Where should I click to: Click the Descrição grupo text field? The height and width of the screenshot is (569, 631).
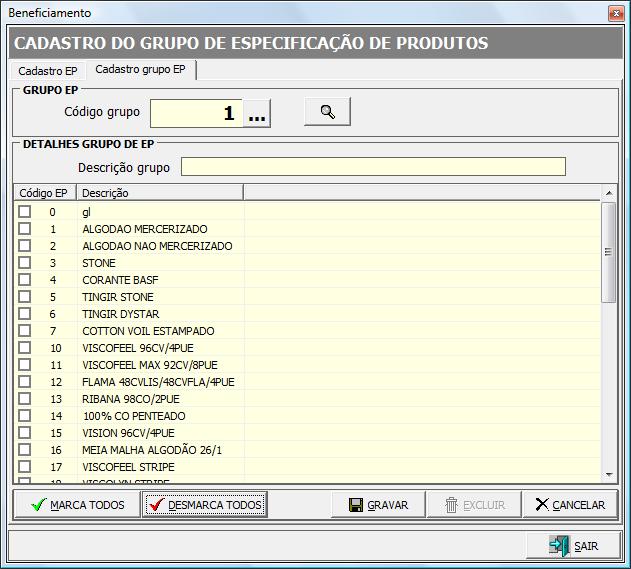coord(373,167)
